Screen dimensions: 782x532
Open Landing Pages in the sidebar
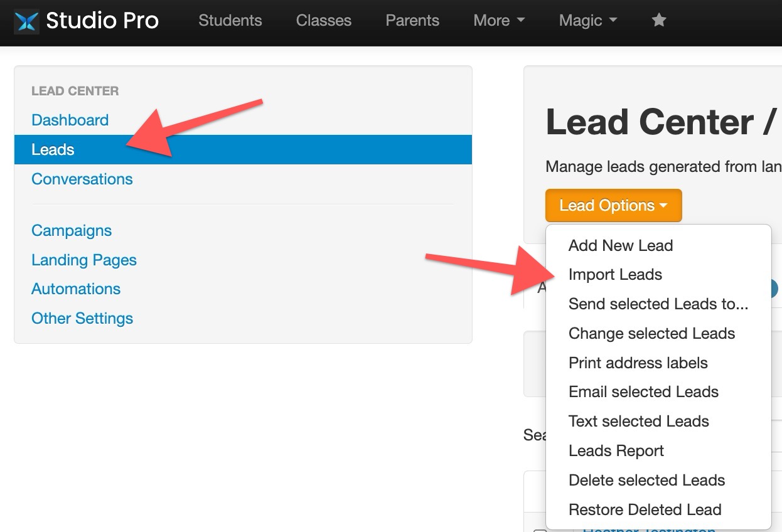84,260
